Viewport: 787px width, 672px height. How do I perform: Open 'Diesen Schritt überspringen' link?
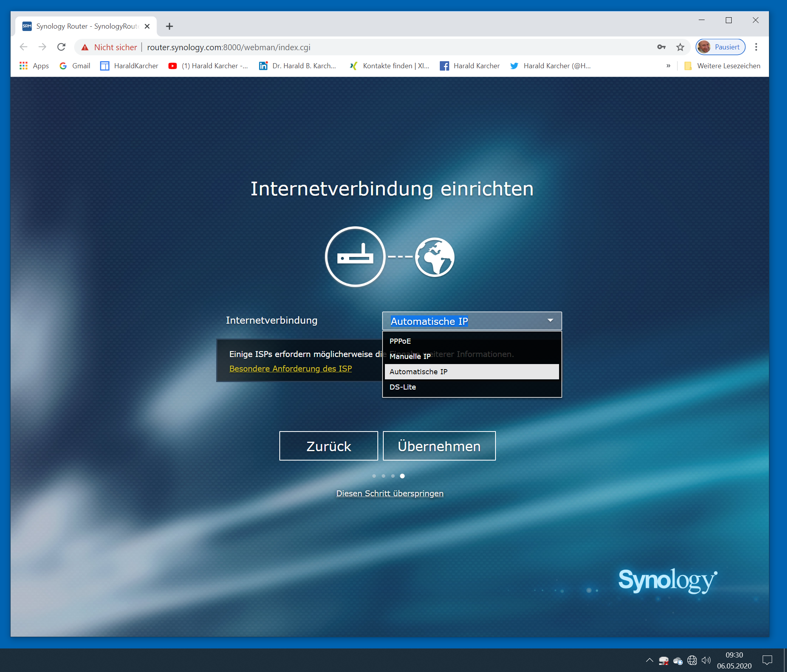click(390, 493)
